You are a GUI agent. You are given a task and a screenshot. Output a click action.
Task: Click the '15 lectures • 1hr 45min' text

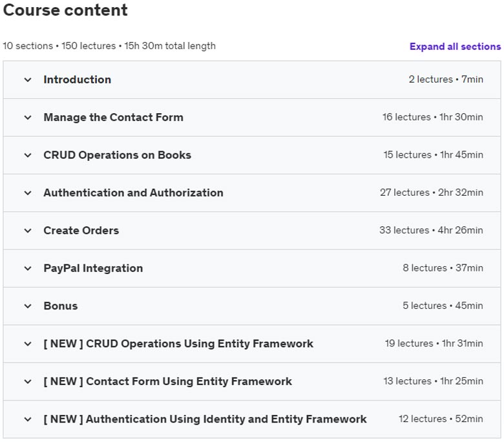[x=434, y=154]
